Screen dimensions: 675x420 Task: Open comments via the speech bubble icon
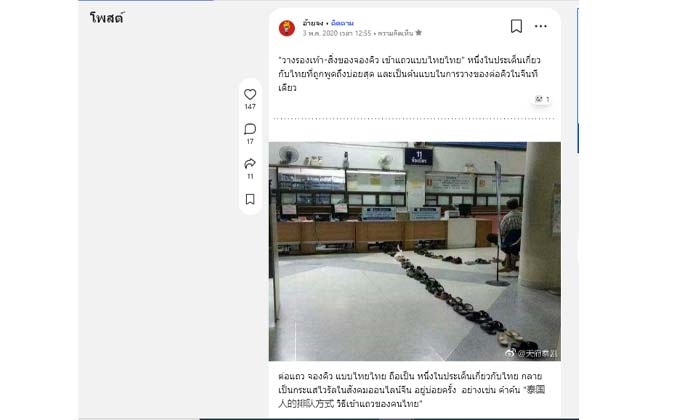(250, 129)
